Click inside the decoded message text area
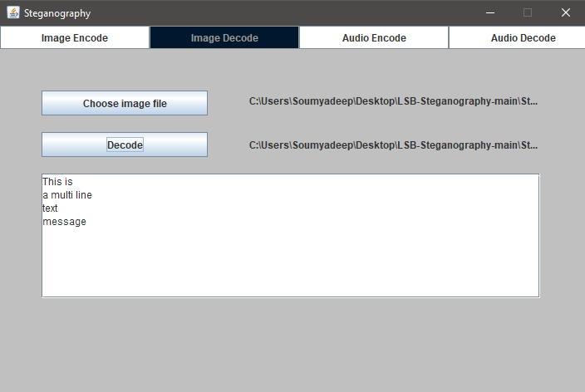 pyautogui.click(x=291, y=236)
